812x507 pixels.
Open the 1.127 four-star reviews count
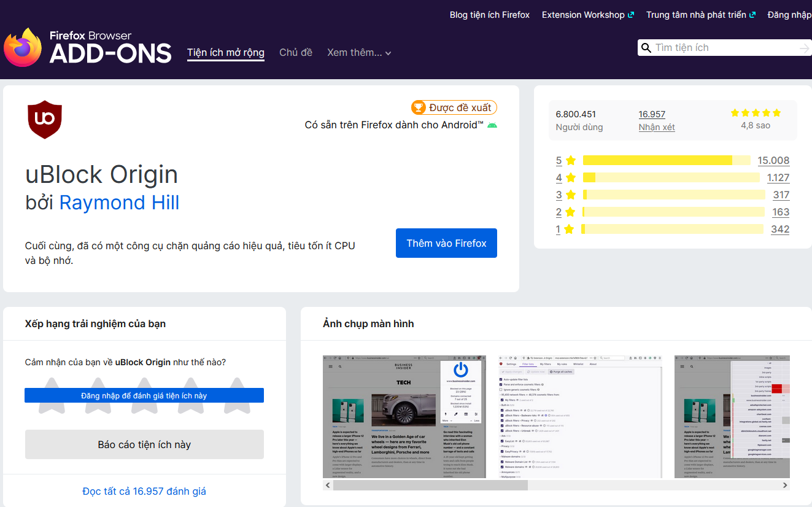point(778,178)
